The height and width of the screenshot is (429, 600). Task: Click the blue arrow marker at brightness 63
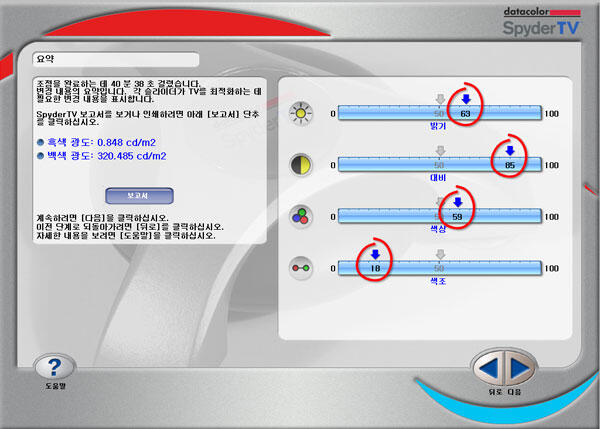466,99
